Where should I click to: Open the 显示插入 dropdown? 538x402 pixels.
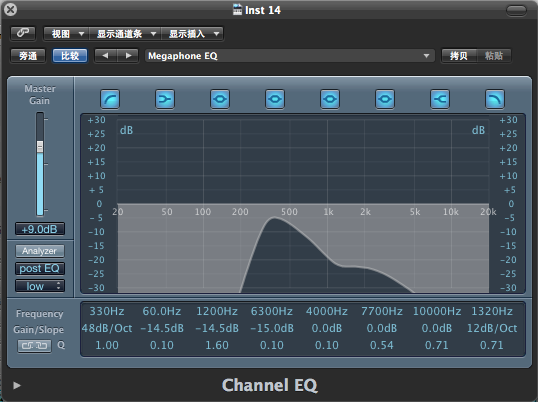tap(192, 34)
